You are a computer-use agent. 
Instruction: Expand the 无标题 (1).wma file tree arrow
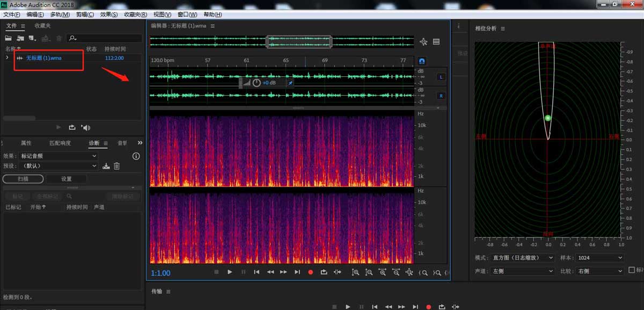pos(7,57)
